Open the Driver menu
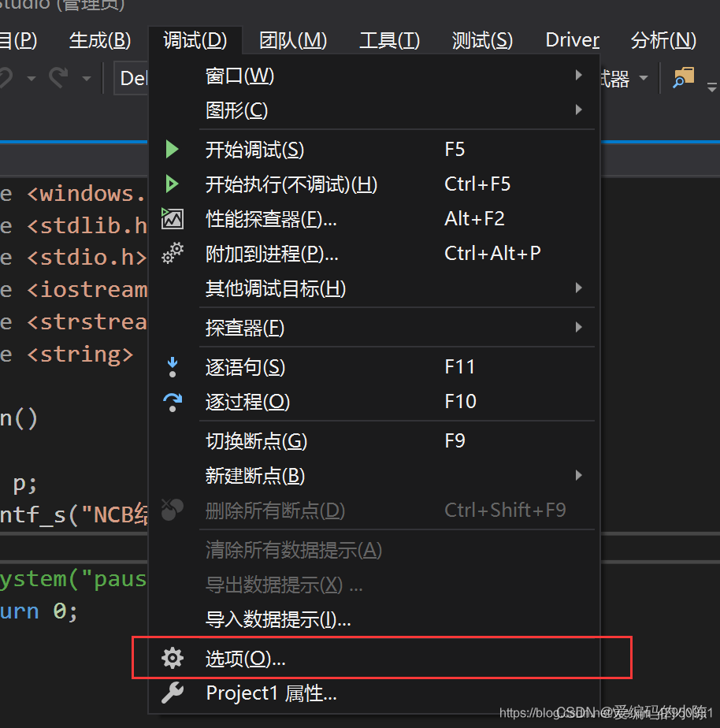The height and width of the screenshot is (728, 720). point(572,39)
